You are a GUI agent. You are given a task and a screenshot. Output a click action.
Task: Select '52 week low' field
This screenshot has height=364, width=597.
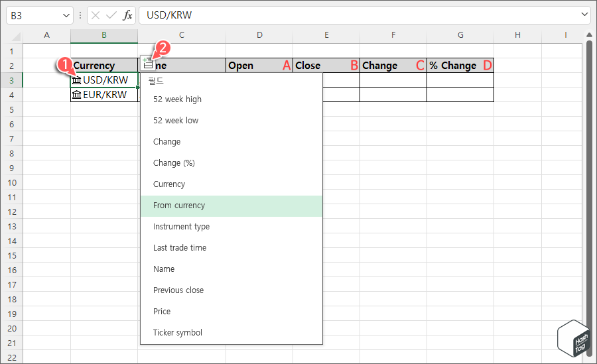tap(232, 121)
